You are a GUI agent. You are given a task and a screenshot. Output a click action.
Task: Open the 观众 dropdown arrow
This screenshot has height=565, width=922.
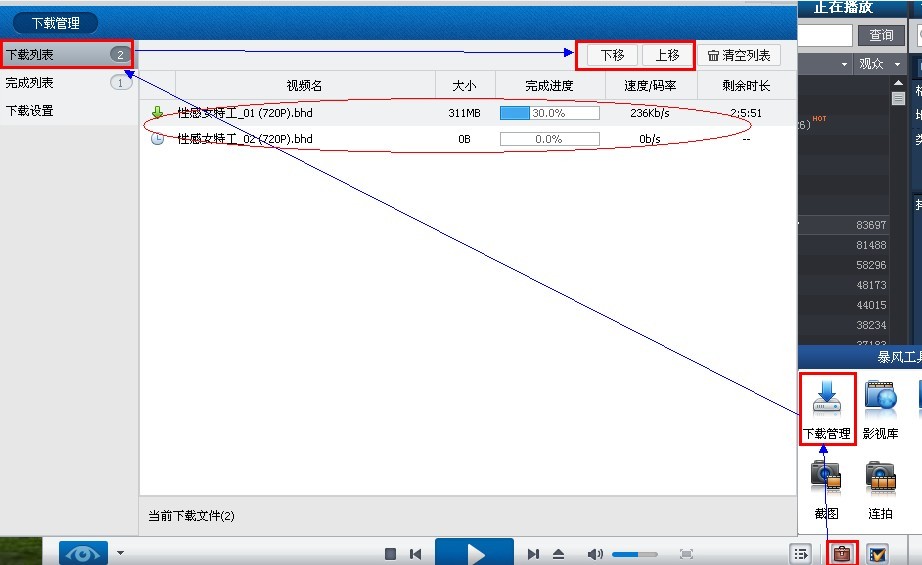(897, 63)
